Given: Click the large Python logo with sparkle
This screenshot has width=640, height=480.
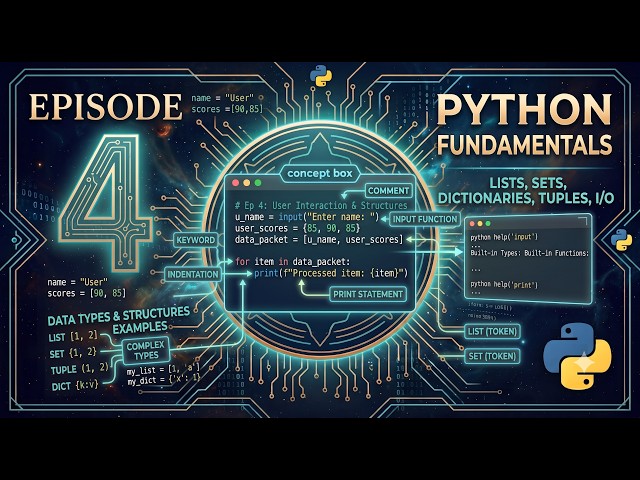Looking at the screenshot, I should 577,356.
